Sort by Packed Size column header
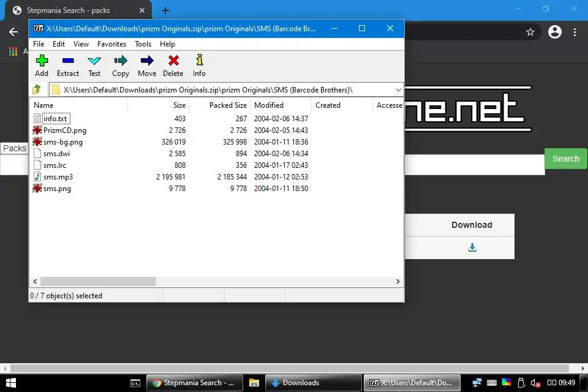The width and height of the screenshot is (588, 392). [219, 105]
